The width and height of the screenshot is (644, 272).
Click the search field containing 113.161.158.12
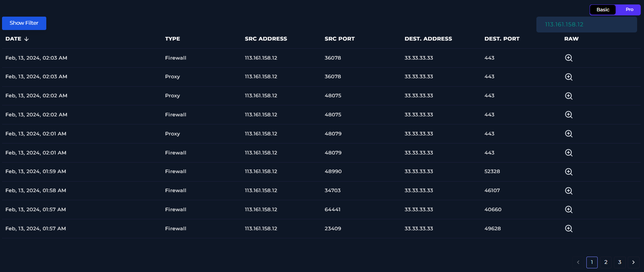click(586, 25)
